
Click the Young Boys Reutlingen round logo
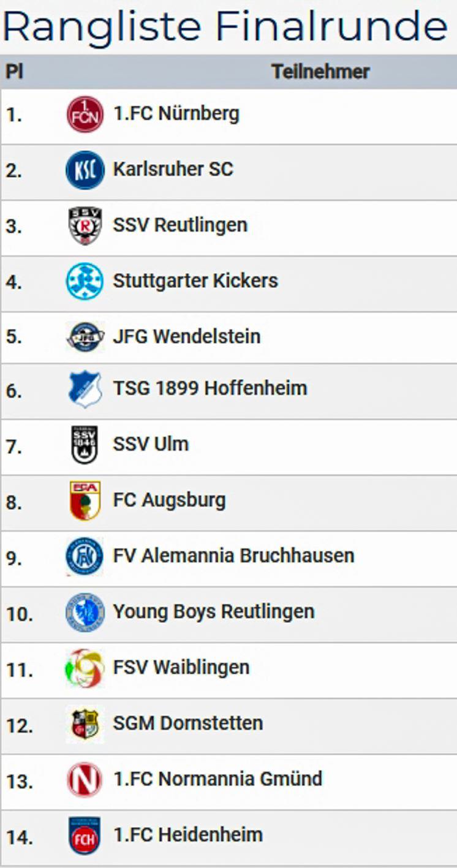85,612
